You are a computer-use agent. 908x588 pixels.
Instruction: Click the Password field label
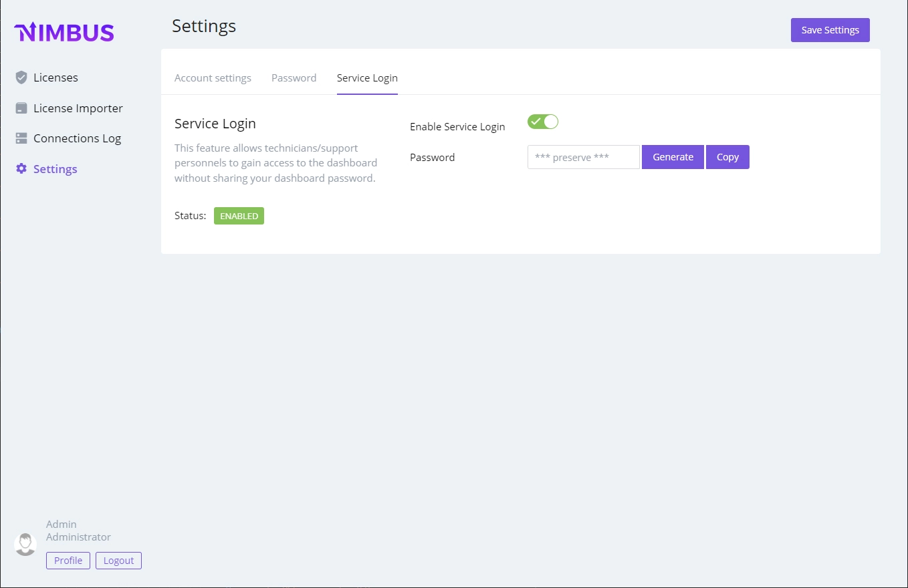pyautogui.click(x=432, y=157)
